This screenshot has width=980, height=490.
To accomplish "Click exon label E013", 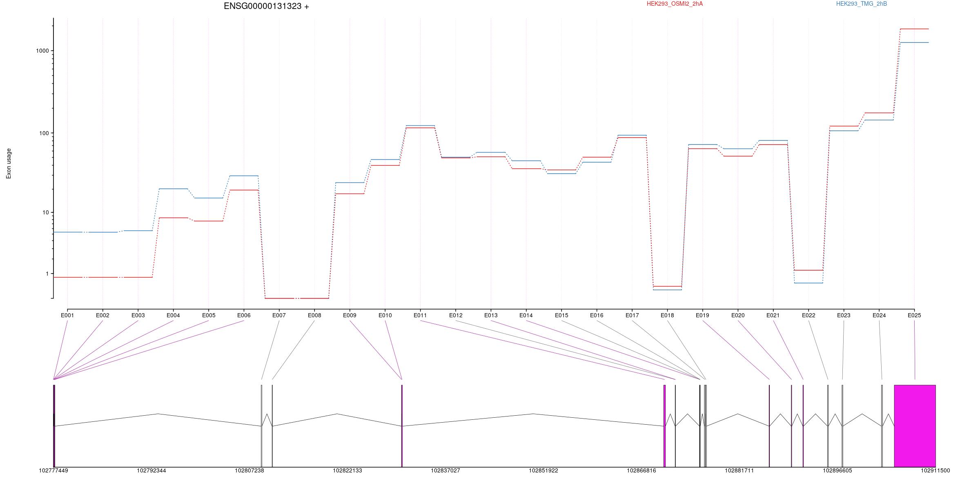I will (491, 315).
